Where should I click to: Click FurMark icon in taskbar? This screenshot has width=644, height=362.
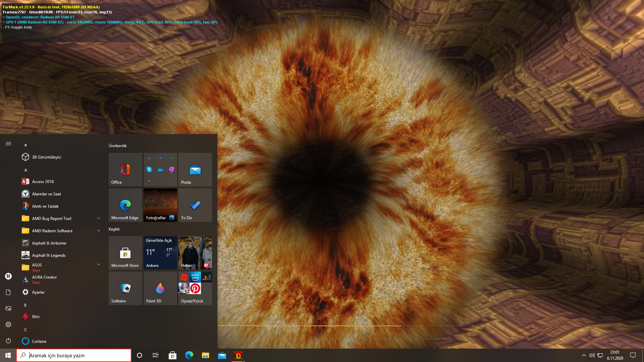(238, 355)
